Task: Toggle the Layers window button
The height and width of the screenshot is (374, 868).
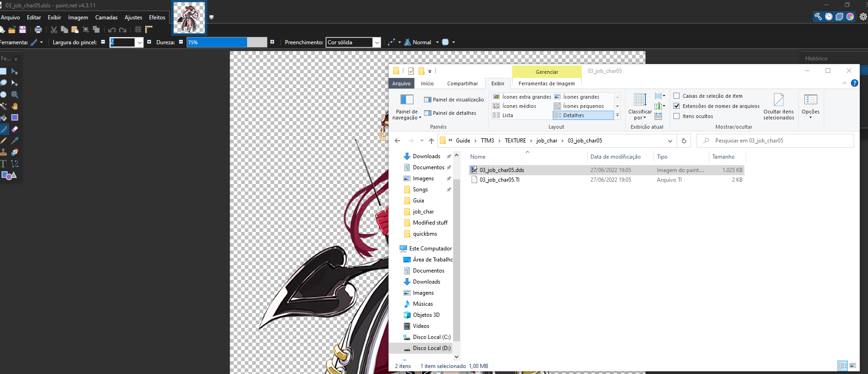Action: tap(839, 17)
